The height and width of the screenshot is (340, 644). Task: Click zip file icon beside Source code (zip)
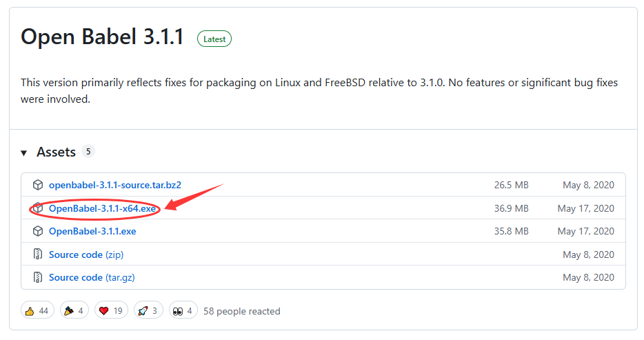(38, 254)
